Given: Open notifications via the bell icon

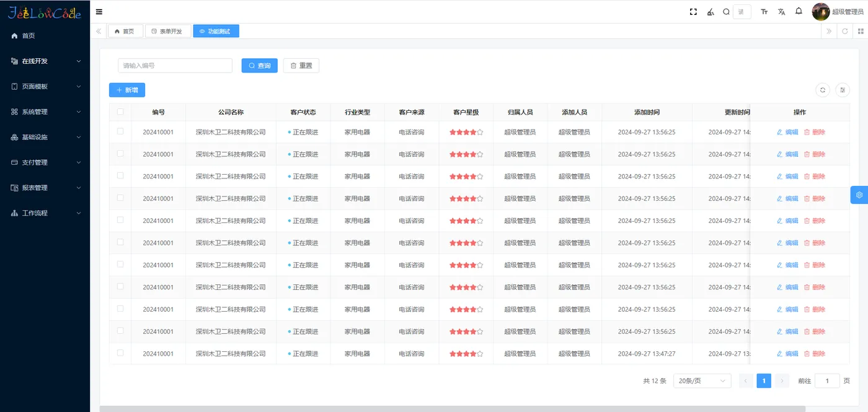Looking at the screenshot, I should click(799, 11).
